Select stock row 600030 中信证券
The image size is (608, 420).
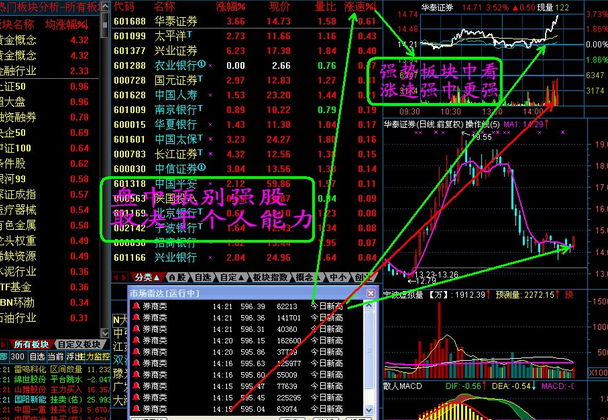[245, 169]
